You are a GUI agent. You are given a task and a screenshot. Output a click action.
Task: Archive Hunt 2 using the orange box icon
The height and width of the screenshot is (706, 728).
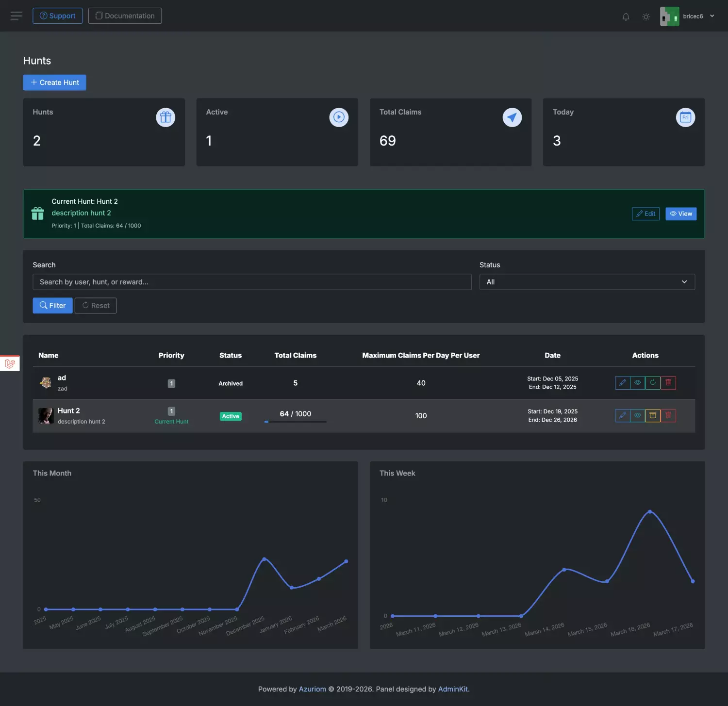point(653,415)
